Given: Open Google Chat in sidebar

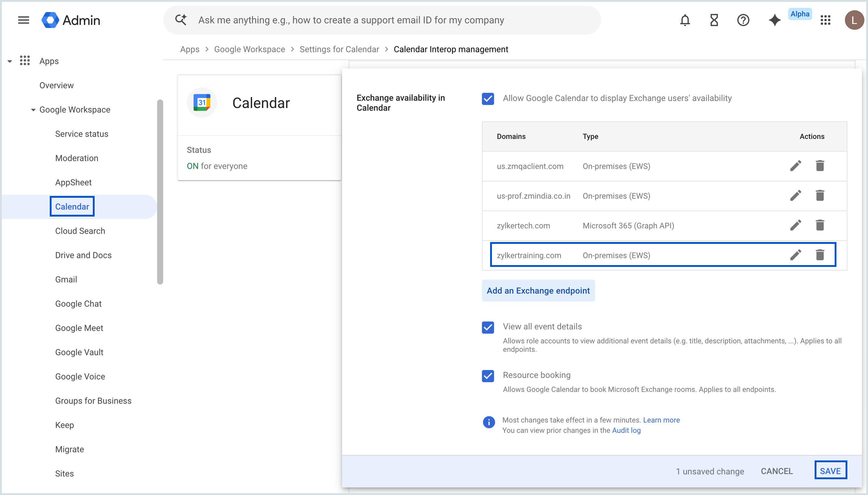Looking at the screenshot, I should click(x=78, y=304).
